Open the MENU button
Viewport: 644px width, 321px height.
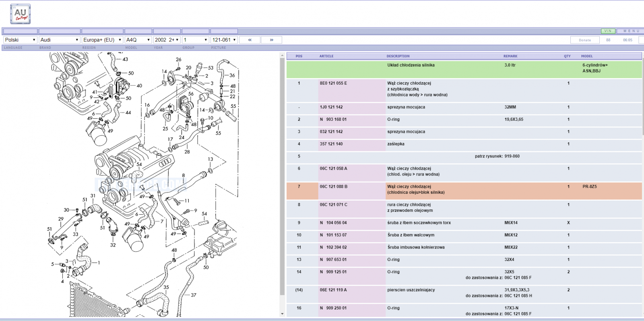coord(631,31)
